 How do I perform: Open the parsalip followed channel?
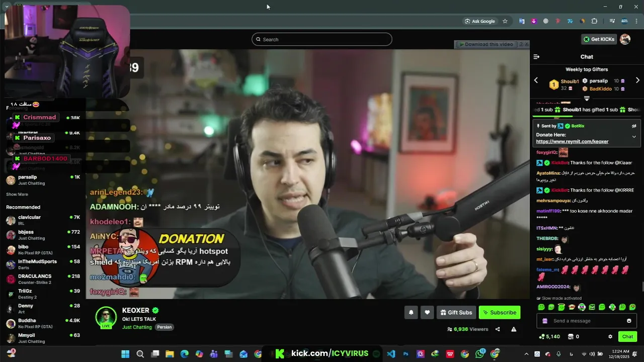click(x=43, y=180)
